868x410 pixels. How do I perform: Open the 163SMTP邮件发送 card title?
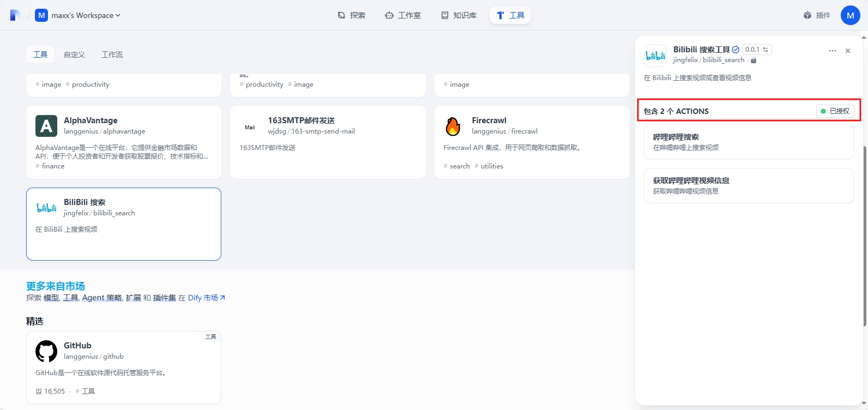pyautogui.click(x=302, y=120)
